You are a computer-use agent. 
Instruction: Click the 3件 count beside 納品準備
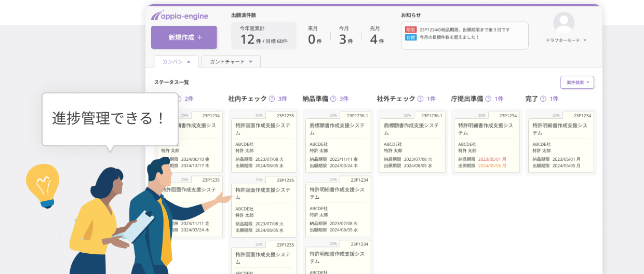click(x=344, y=99)
